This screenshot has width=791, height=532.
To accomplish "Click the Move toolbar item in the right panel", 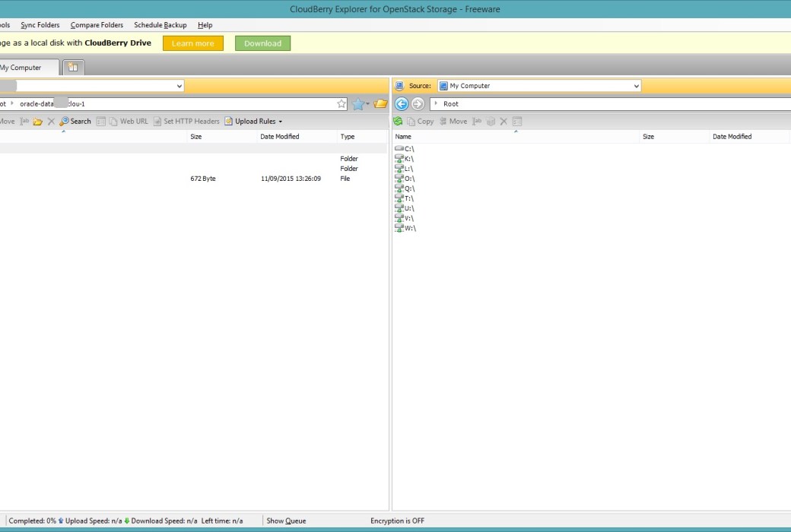I will tap(453, 121).
